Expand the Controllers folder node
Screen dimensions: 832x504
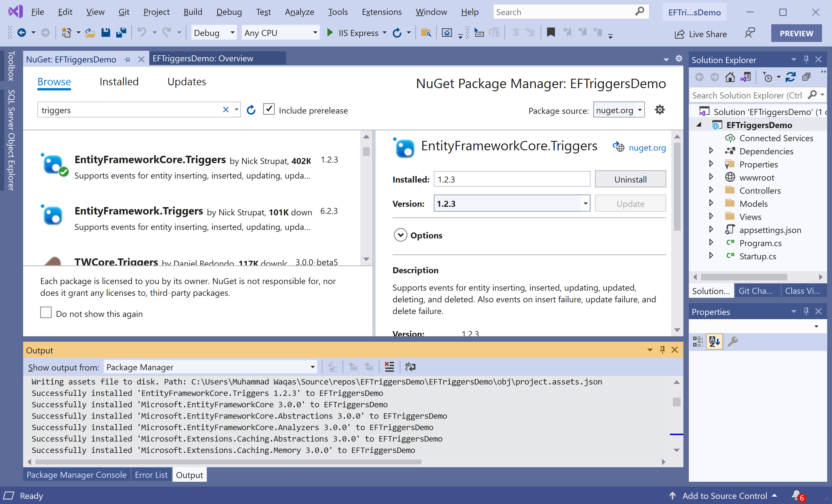click(711, 190)
